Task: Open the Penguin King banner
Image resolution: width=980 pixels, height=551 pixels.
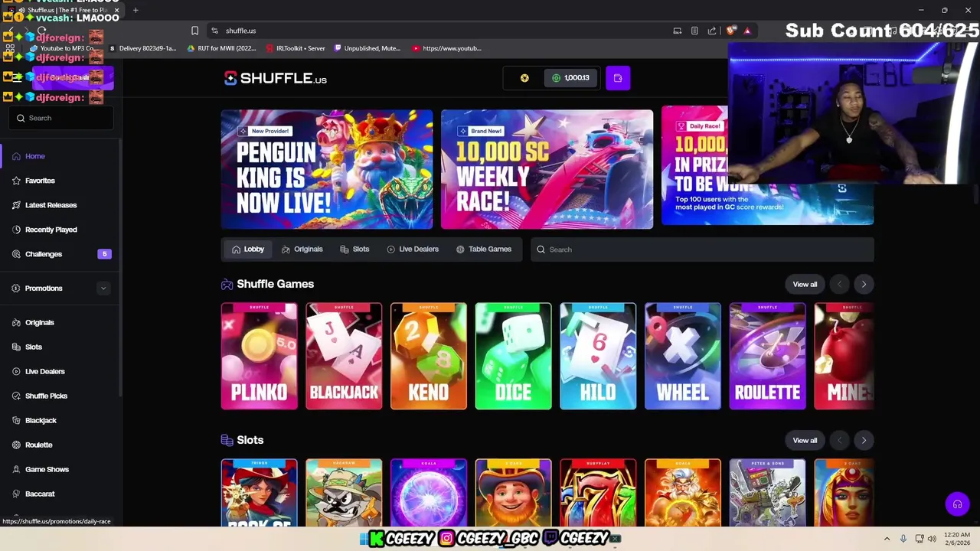Action: click(327, 169)
